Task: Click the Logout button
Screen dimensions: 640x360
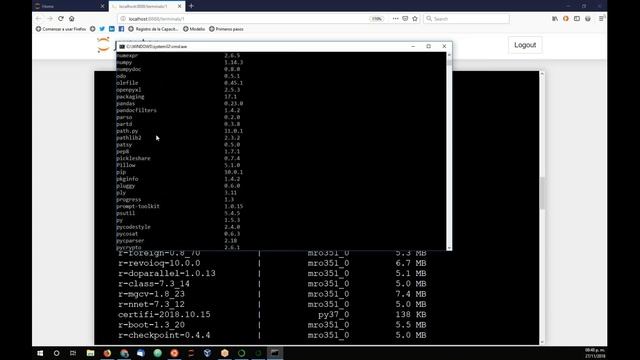Action: click(525, 45)
